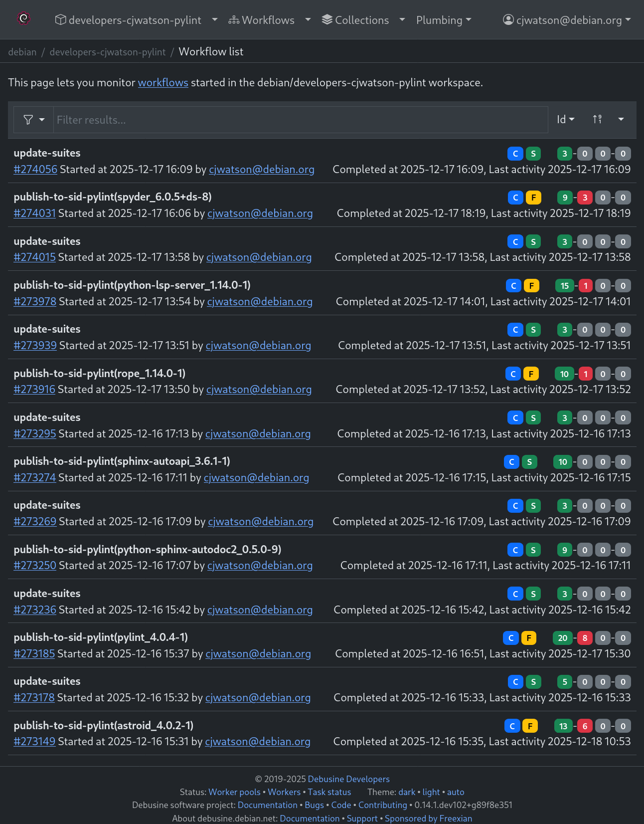This screenshot has height=824, width=644.
Task: Click into the Filter results field
Action: pos(301,120)
